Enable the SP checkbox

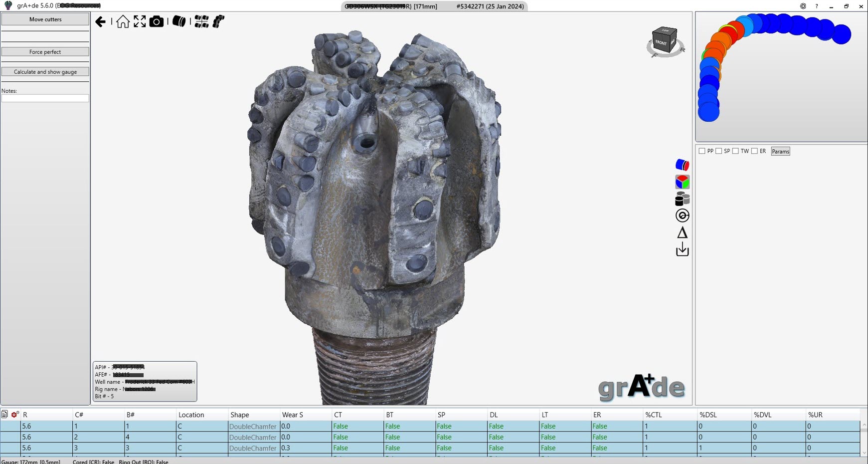click(x=718, y=151)
